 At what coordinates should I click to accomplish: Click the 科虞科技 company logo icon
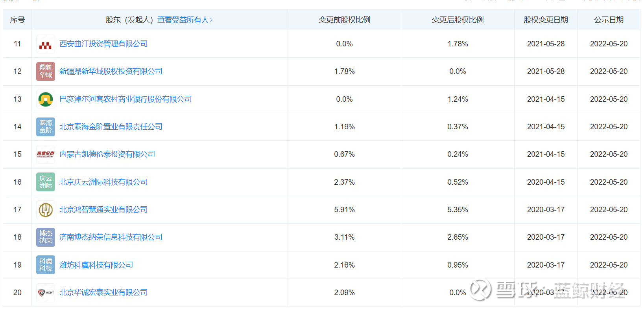(x=45, y=265)
